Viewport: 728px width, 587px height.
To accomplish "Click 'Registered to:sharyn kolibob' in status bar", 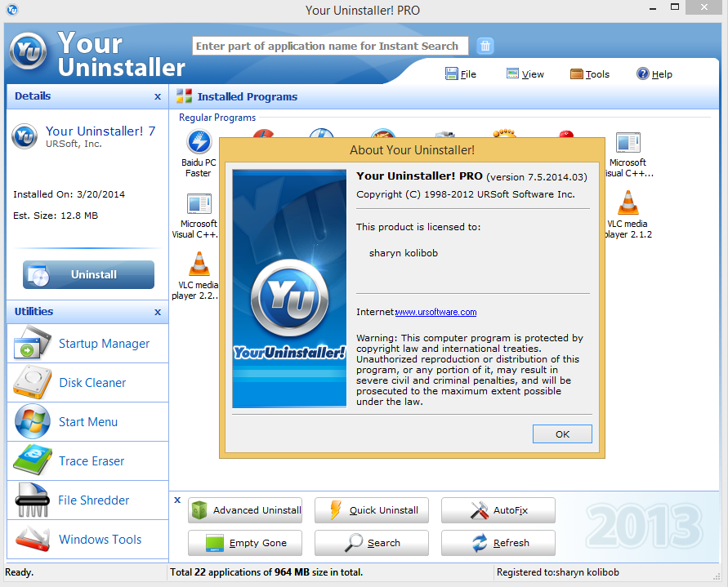I will (557, 572).
